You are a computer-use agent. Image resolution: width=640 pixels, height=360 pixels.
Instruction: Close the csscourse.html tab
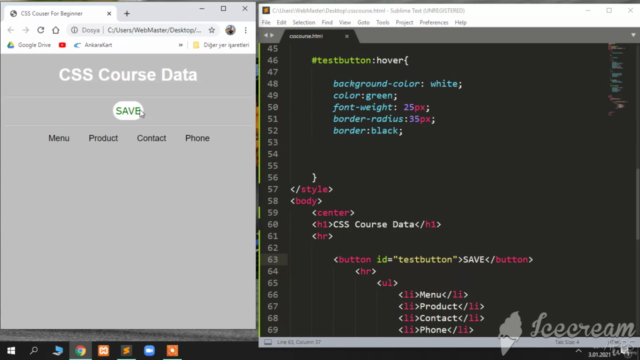point(347,36)
